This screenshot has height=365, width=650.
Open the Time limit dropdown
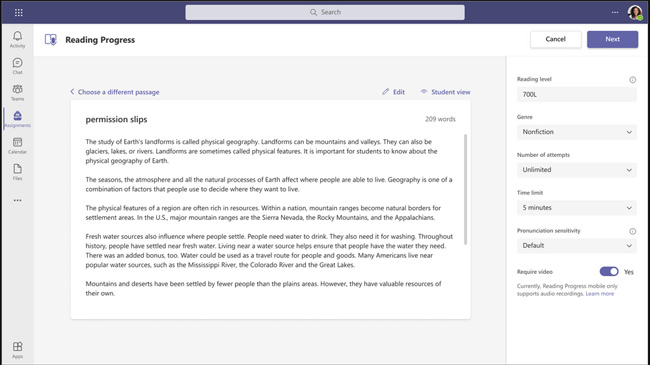coord(577,208)
